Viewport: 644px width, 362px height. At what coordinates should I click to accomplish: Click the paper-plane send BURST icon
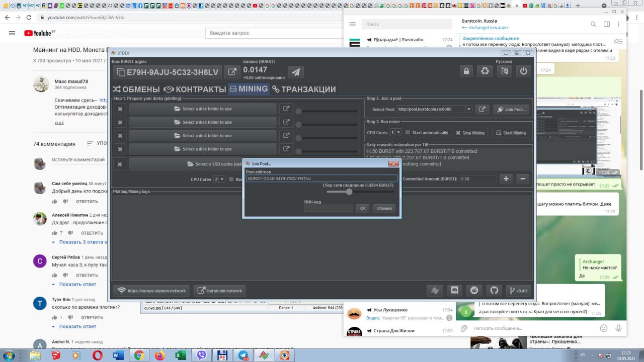296,72
